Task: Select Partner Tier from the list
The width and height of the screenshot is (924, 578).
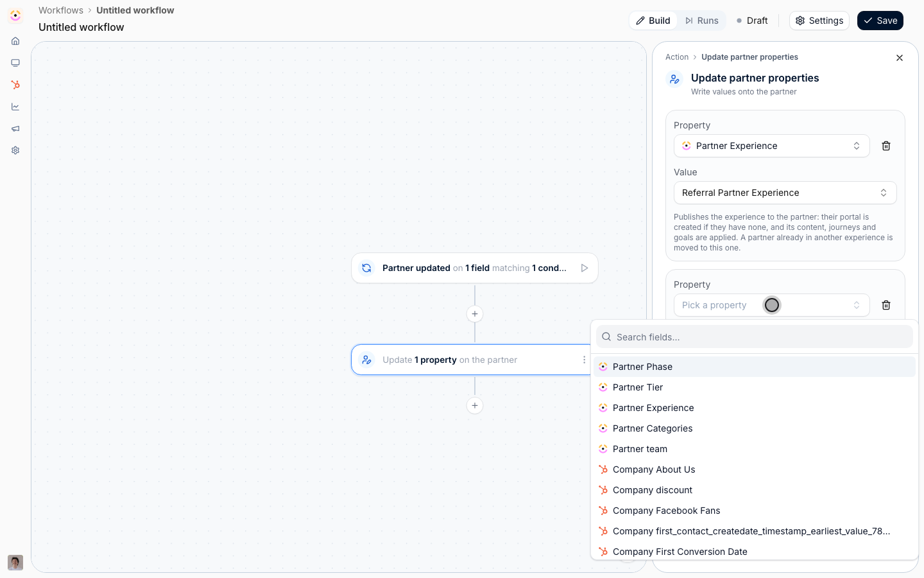Action: (755, 387)
